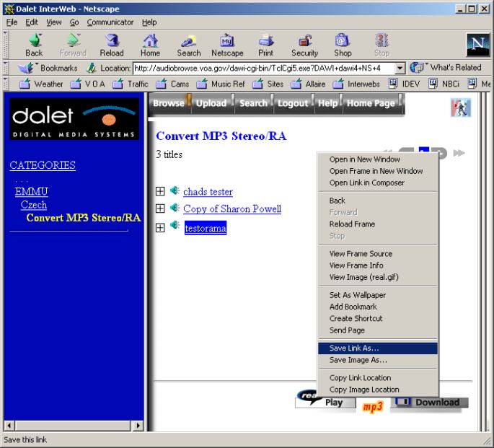Image resolution: width=494 pixels, height=448 pixels.
Task: Choose Open in New Window
Action: coord(378,159)
